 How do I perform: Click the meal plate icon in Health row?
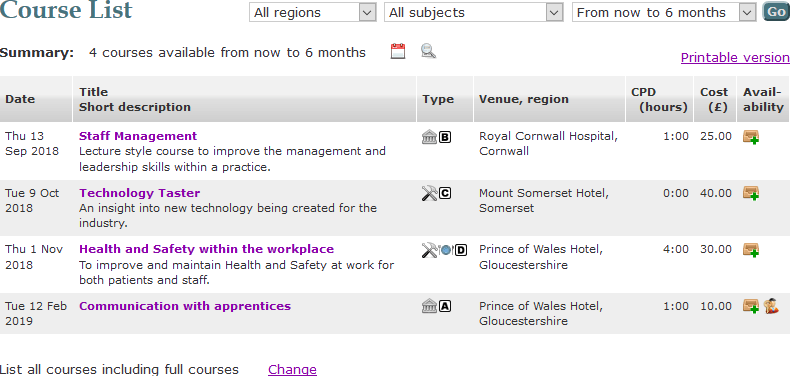click(446, 249)
